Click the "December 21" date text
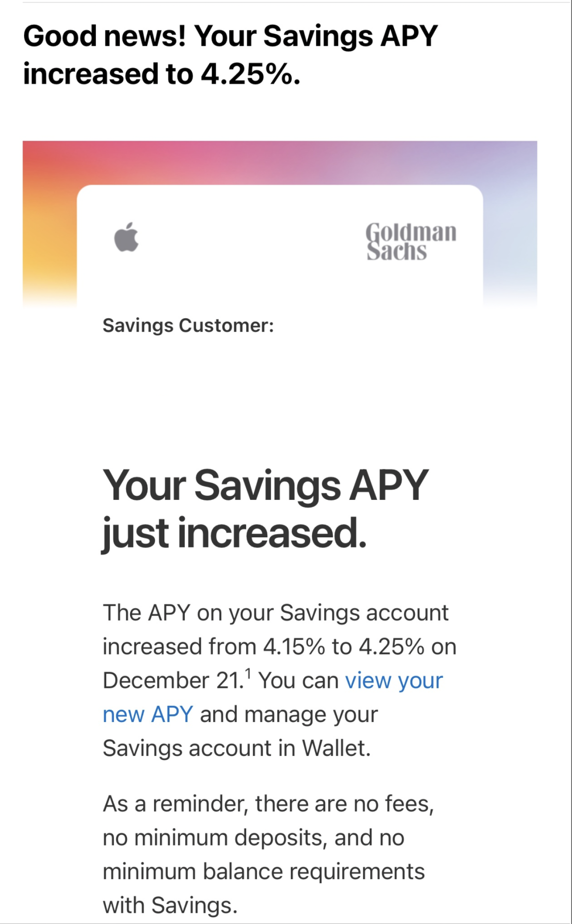 coord(173,681)
